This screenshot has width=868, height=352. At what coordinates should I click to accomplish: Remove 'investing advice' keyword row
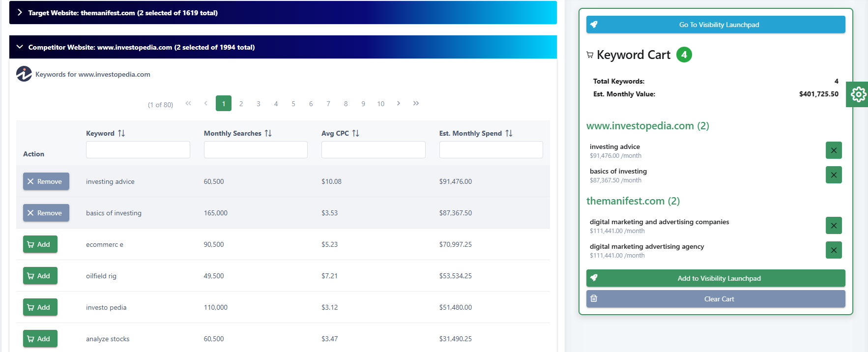[46, 181]
